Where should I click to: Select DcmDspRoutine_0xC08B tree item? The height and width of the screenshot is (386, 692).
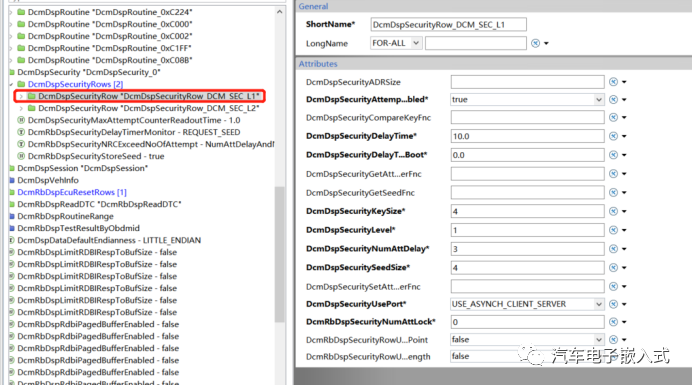(x=110, y=60)
